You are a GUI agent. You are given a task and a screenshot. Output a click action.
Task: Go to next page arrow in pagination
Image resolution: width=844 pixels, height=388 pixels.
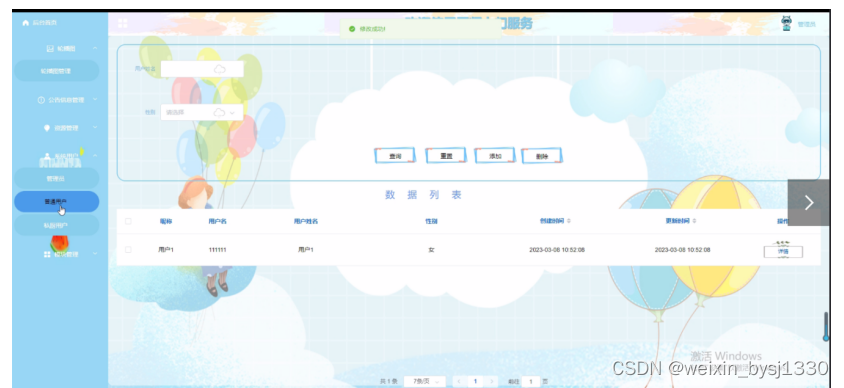(x=491, y=382)
